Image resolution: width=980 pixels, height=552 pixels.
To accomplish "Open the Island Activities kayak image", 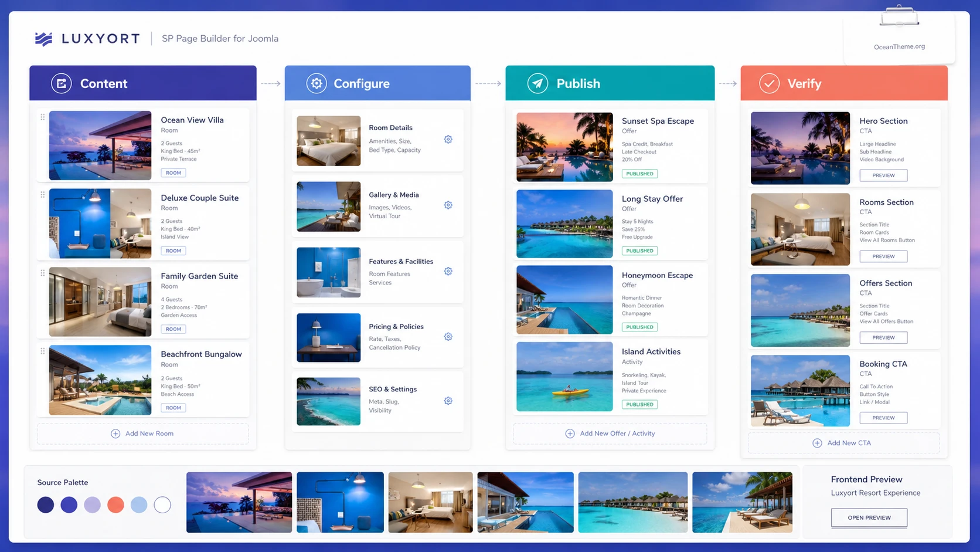I will tap(564, 377).
